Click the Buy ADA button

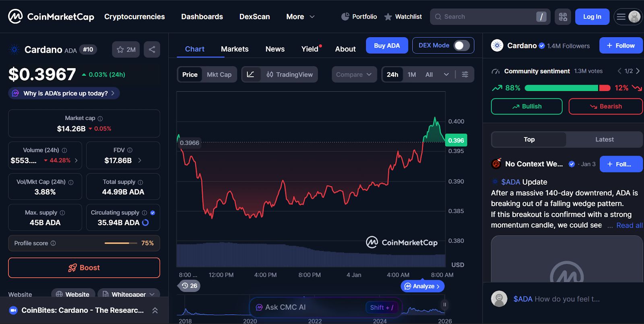pos(387,46)
